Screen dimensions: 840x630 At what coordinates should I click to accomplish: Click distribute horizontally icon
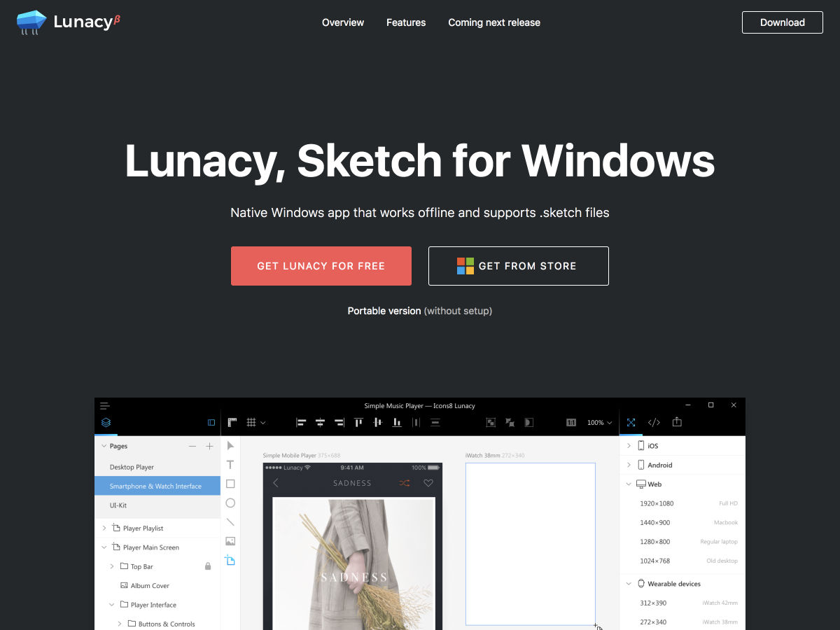(416, 422)
